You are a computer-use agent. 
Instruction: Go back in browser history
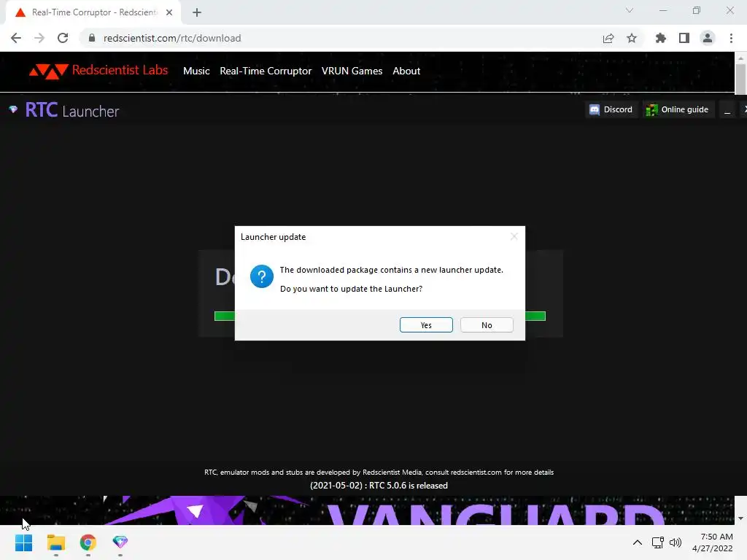(16, 38)
